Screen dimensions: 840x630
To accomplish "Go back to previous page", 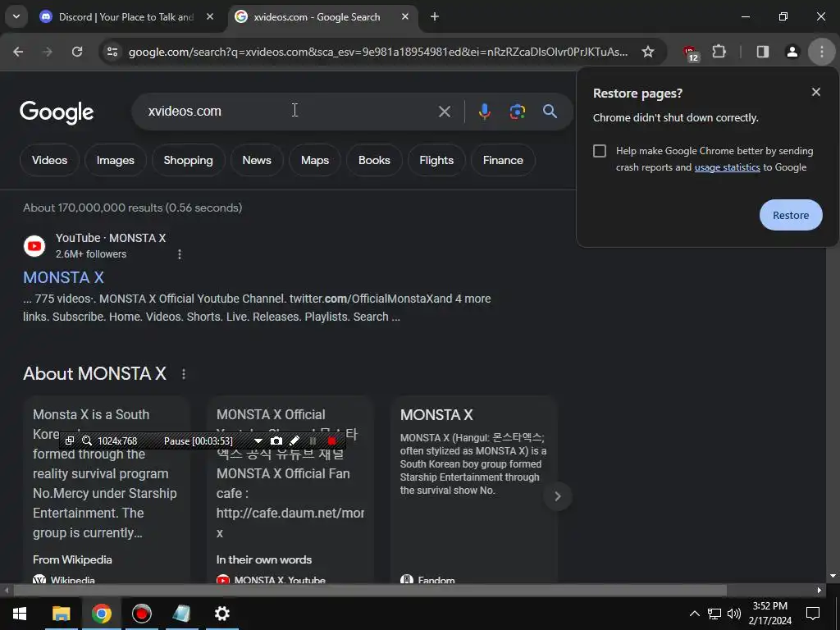I will point(18,52).
